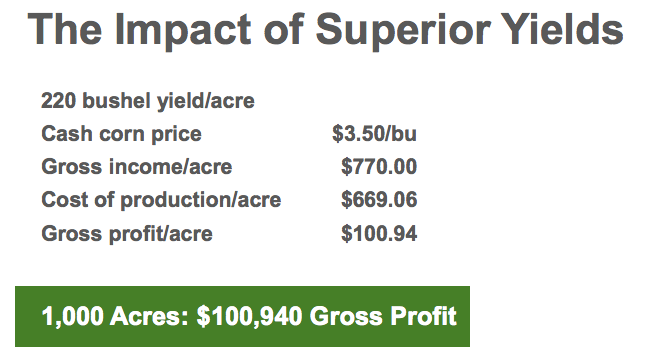Screen dimensions: 646x364
Task: Click the 1,000 Acres text in banner
Action: click(x=115, y=317)
